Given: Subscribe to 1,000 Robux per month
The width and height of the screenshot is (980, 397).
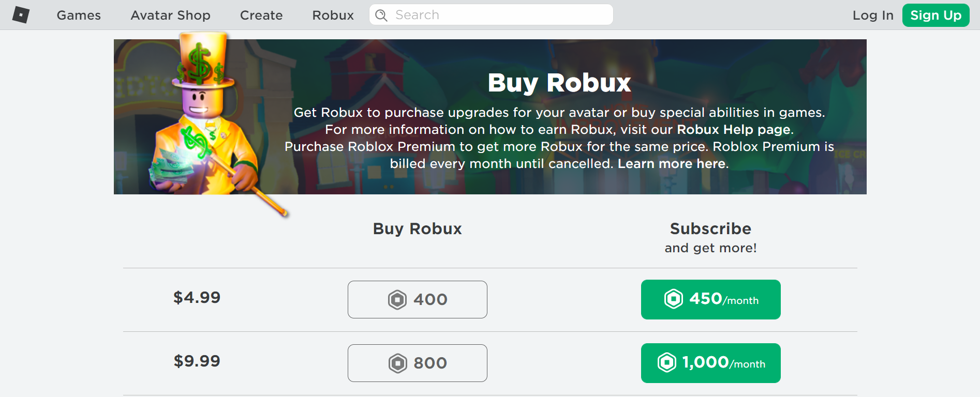Looking at the screenshot, I should [710, 363].
